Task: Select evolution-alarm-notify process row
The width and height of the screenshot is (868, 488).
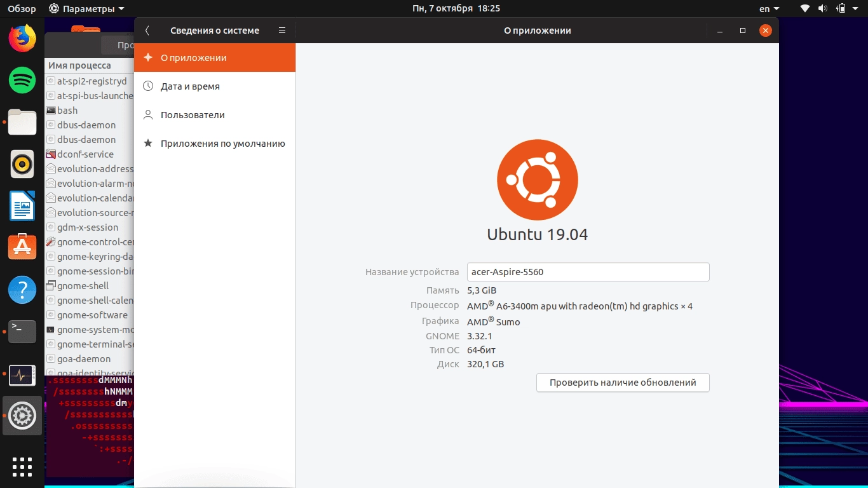Action: pyautogui.click(x=90, y=184)
